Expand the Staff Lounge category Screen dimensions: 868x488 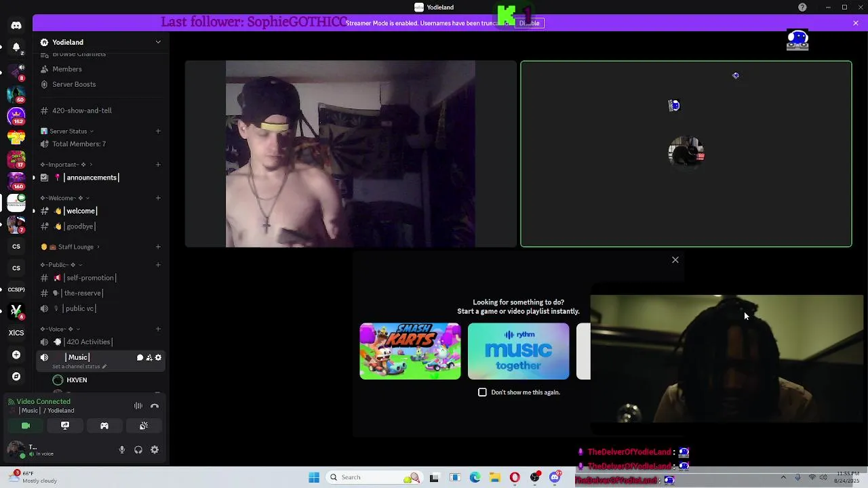(71, 247)
